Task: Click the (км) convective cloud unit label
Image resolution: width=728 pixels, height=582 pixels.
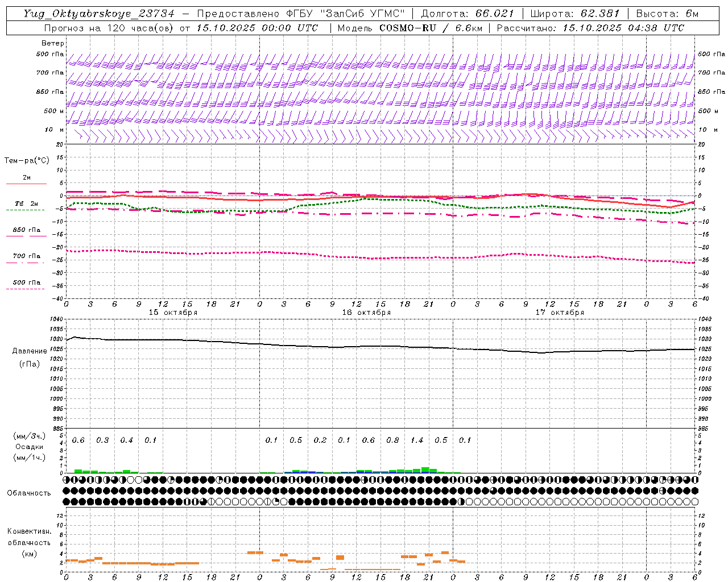Action: point(29,554)
